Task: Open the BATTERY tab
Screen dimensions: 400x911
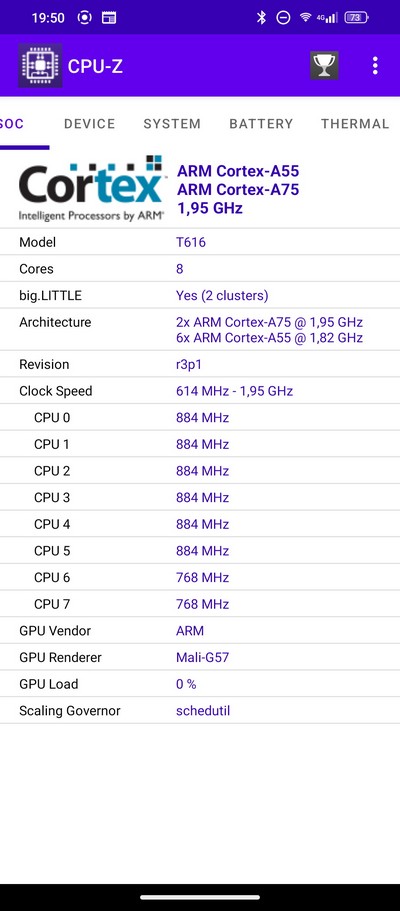Action: coord(261,124)
